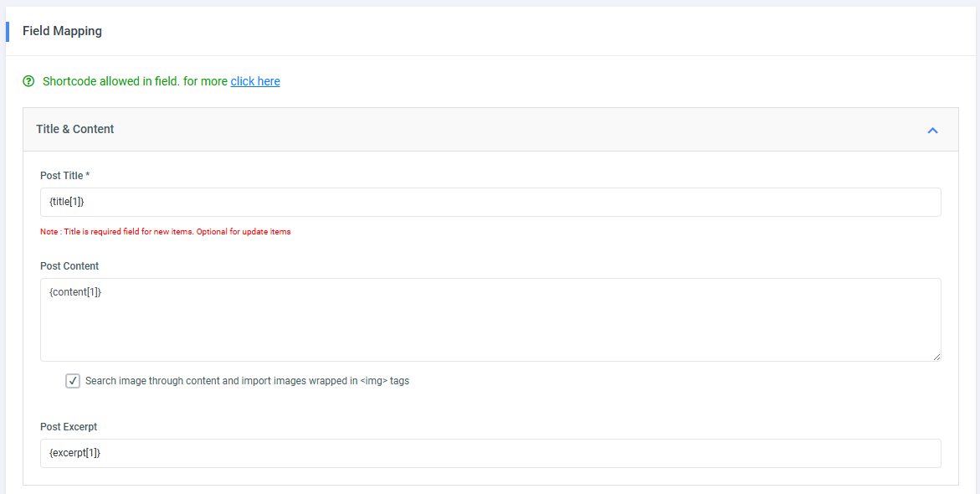Collapse Title & Content with the chevron

coord(932,130)
